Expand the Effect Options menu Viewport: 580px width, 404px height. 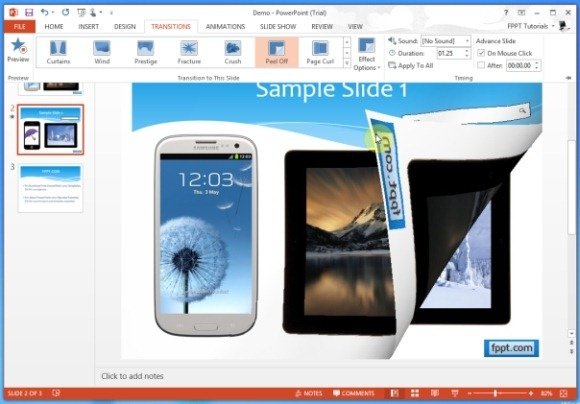[x=367, y=54]
